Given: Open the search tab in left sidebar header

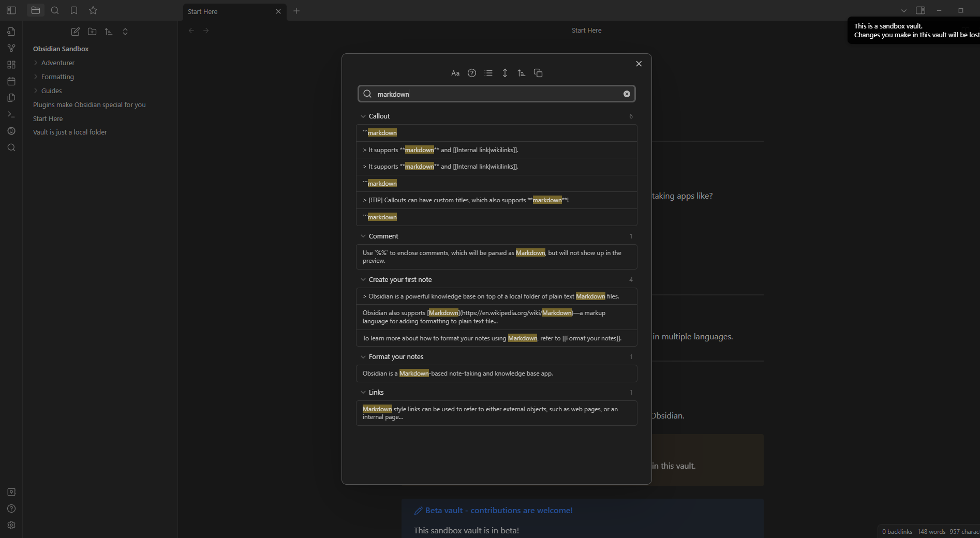Looking at the screenshot, I should (x=55, y=10).
